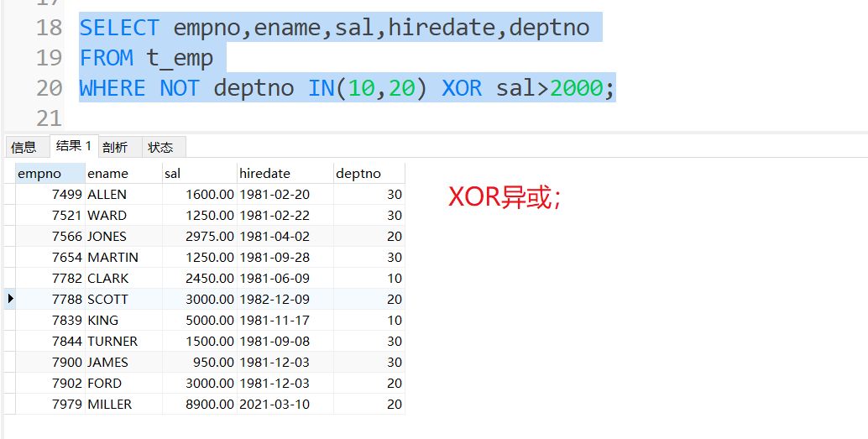Viewport: 868px width, 439px height.
Task: Click empno cell 7979
Action: (x=50, y=405)
